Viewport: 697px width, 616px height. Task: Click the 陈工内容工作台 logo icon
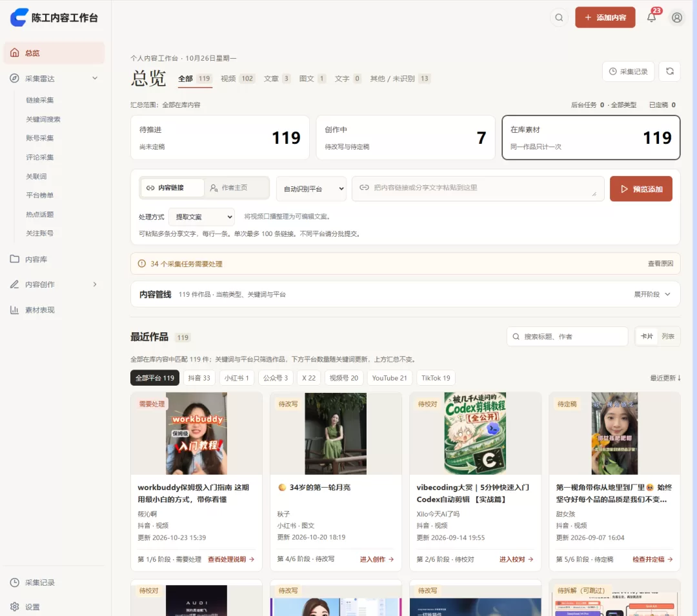pyautogui.click(x=19, y=18)
